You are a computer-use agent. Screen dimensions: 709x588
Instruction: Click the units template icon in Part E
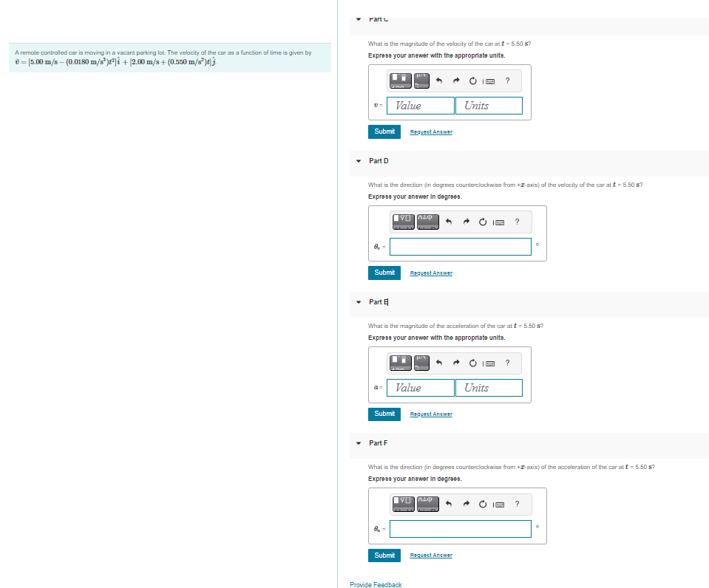point(421,363)
